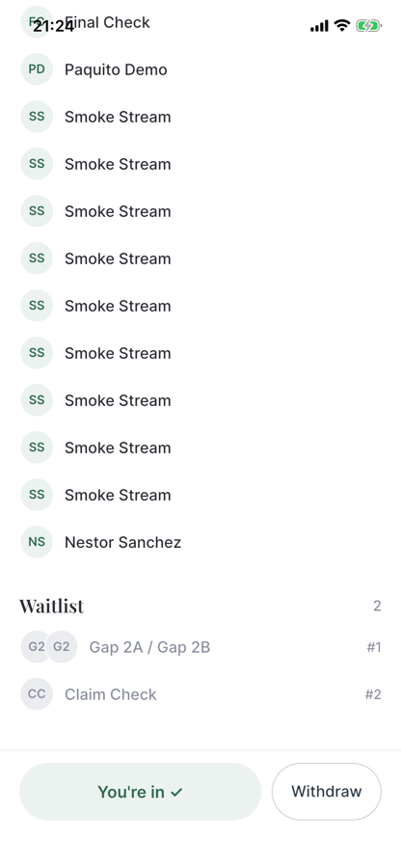This screenshot has width=401, height=868.
Task: Tap the CC avatar on the waitlist
Action: (37, 694)
